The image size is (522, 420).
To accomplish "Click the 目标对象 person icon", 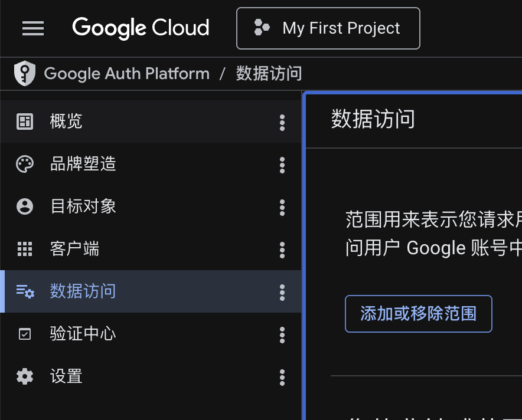I will point(24,206).
